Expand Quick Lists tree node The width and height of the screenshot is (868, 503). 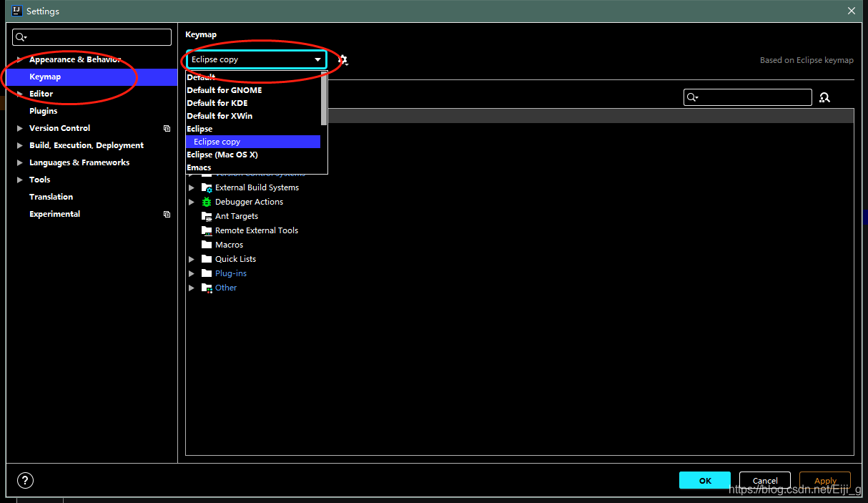point(192,259)
